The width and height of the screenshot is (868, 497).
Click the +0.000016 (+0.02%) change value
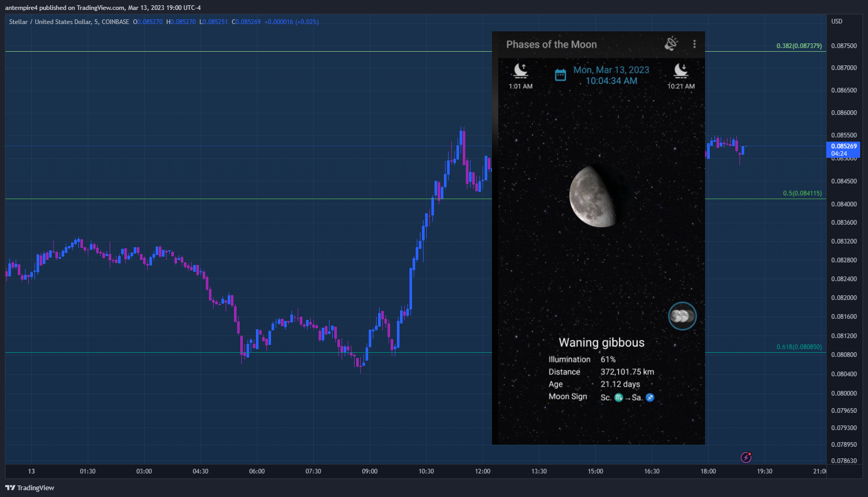[x=291, y=22]
